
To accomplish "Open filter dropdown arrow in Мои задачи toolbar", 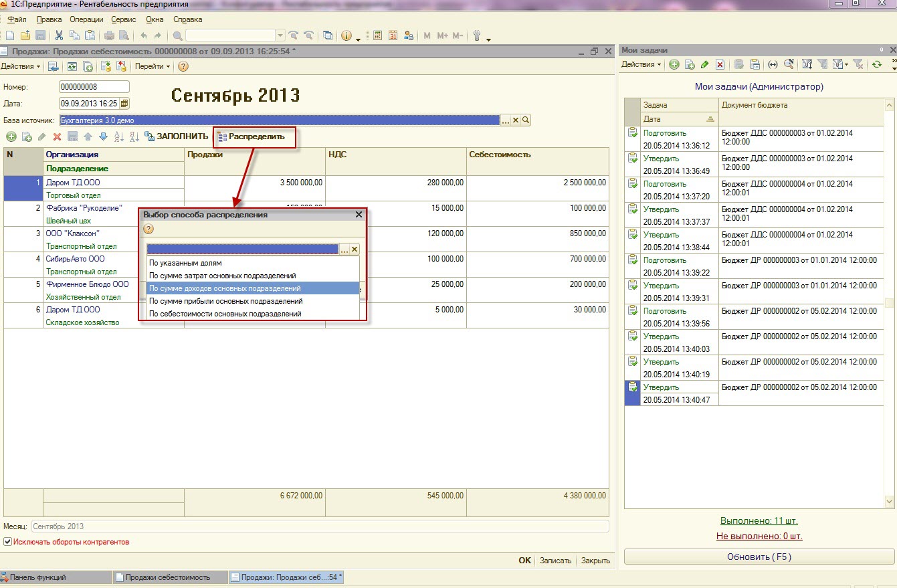I will coord(847,64).
